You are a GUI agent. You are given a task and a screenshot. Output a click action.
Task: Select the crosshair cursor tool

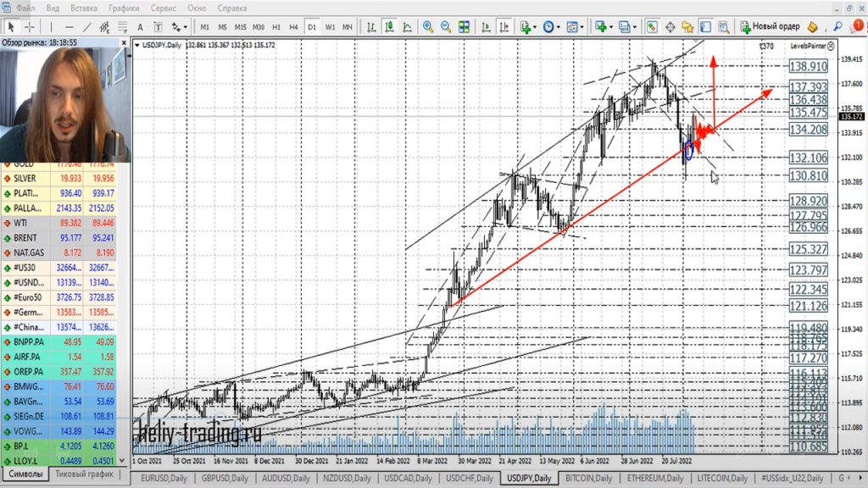pyautogui.click(x=29, y=26)
